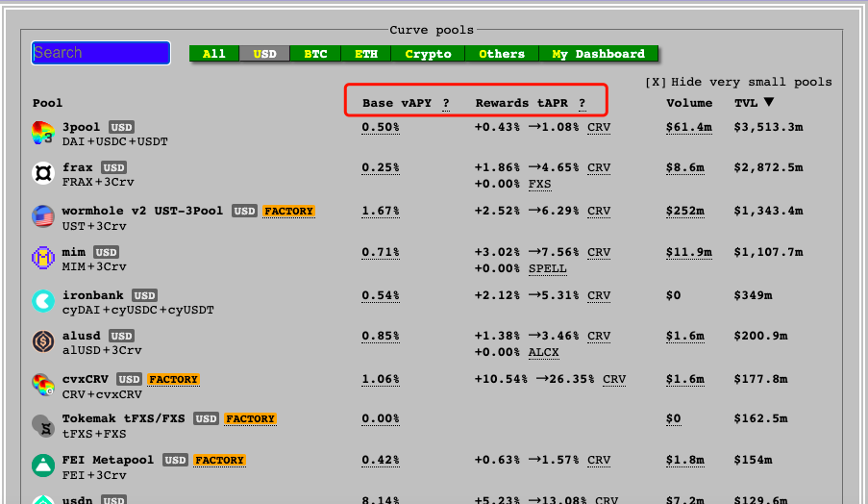Focus the pool Search field
Screen dimensions: 868x504
click(101, 53)
